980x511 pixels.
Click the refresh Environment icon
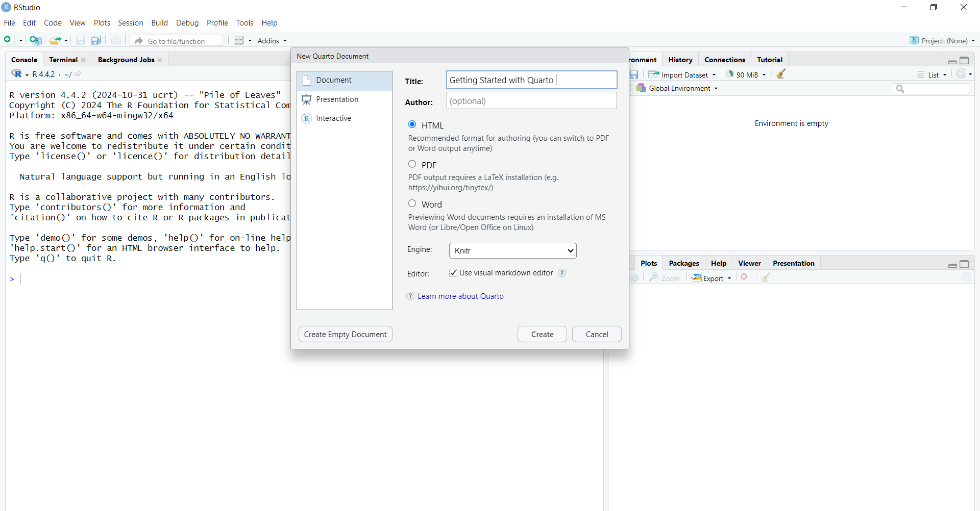pos(961,74)
